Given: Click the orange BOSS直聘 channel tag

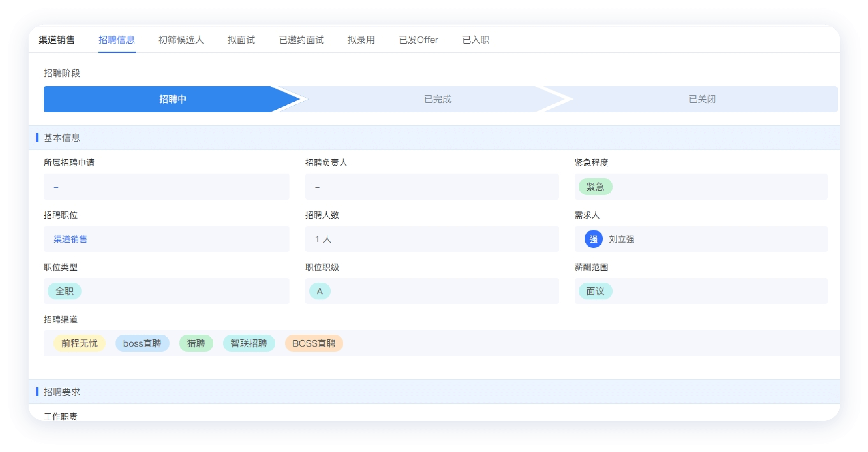Looking at the screenshot, I should pyautogui.click(x=314, y=343).
